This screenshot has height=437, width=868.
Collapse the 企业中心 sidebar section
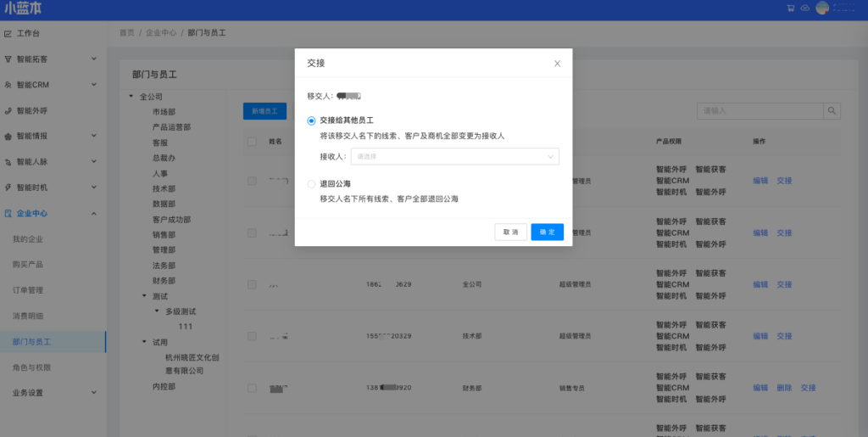click(x=93, y=213)
